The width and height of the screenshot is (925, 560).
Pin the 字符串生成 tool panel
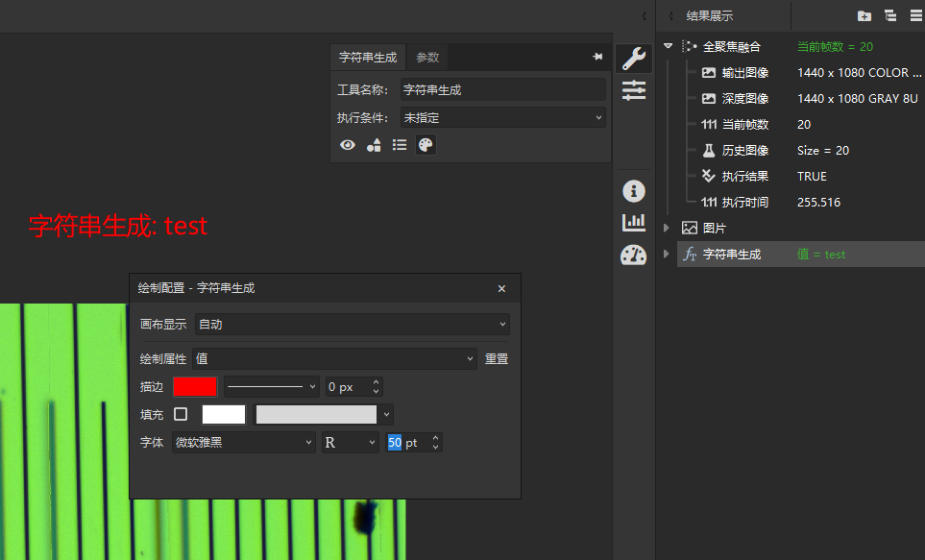597,58
